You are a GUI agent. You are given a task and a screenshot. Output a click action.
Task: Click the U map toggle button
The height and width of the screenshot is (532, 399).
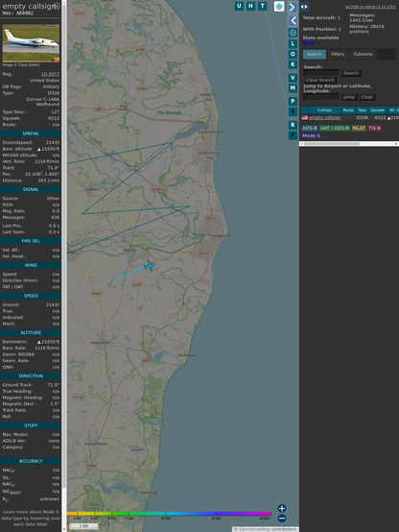(x=239, y=6)
